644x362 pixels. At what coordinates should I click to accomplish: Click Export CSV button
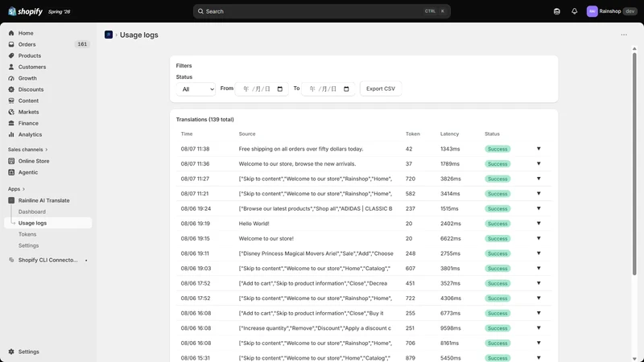coord(381,88)
